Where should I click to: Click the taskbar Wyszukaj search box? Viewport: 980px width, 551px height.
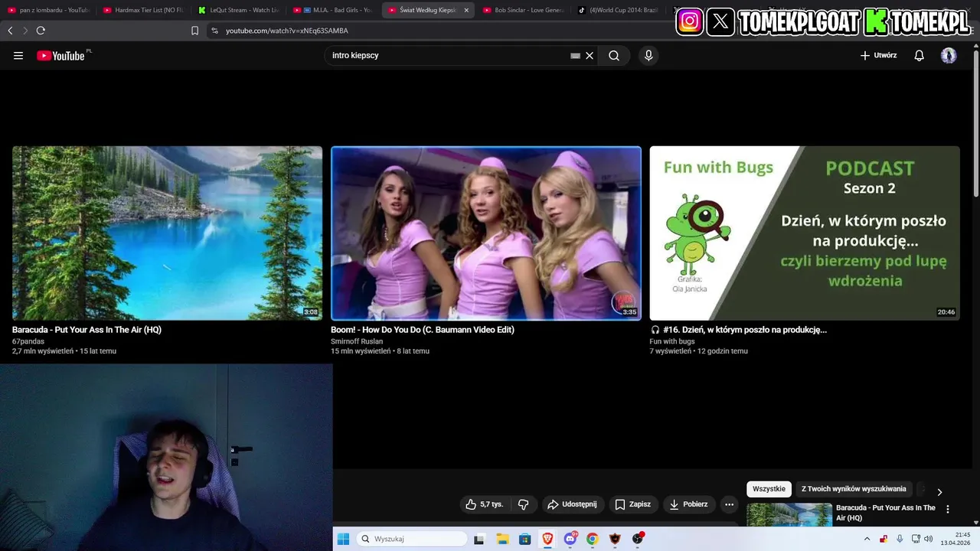pyautogui.click(x=413, y=539)
